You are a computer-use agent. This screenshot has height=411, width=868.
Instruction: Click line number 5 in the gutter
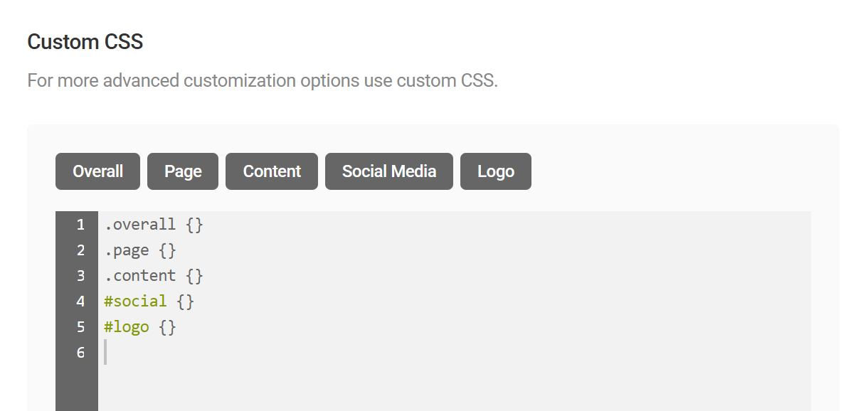(x=80, y=326)
